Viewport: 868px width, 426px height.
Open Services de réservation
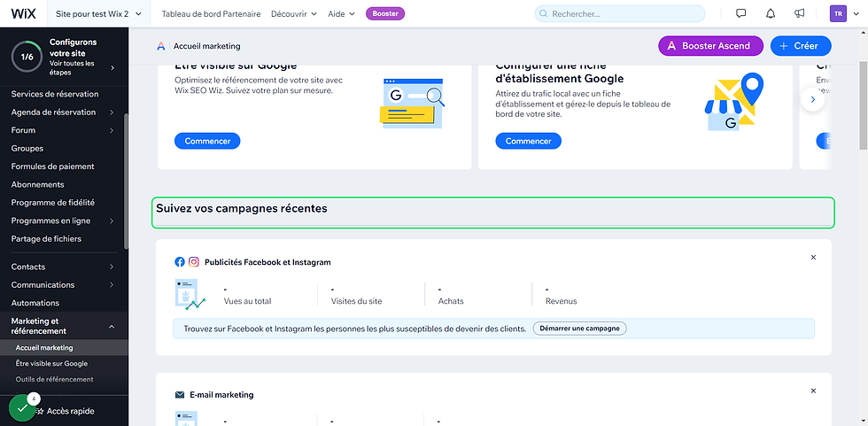[55, 94]
